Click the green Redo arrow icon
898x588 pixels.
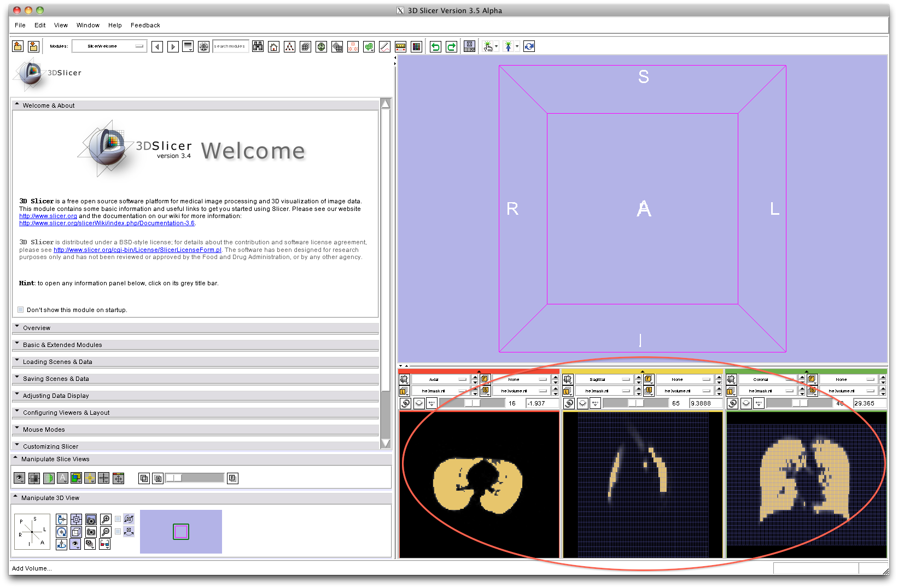(x=451, y=47)
